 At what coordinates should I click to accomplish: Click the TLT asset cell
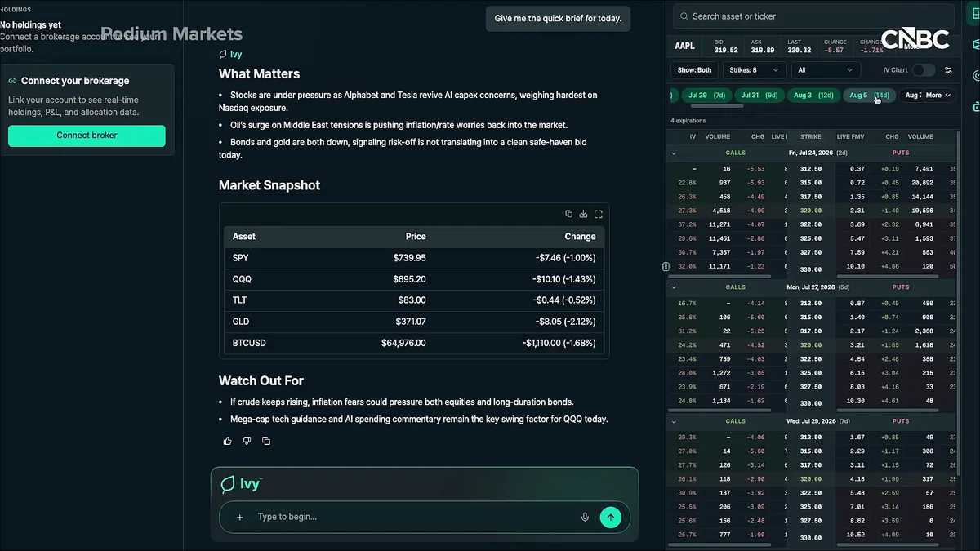pyautogui.click(x=239, y=300)
